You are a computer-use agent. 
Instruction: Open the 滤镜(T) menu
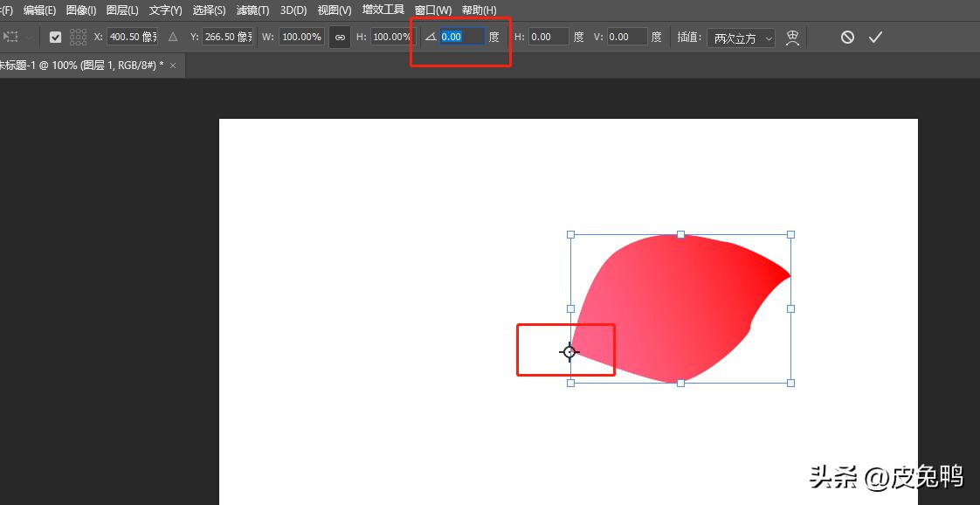(253, 10)
